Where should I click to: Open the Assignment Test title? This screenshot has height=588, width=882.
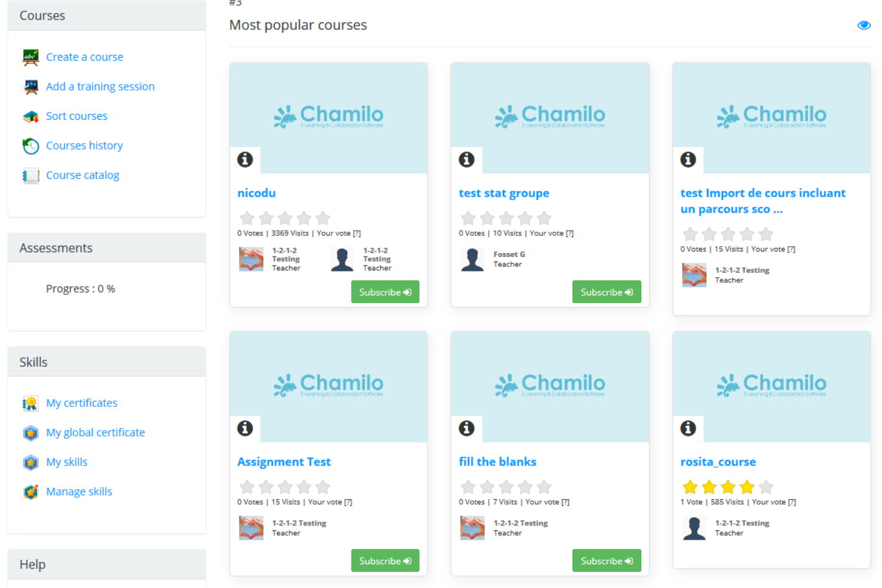284,462
